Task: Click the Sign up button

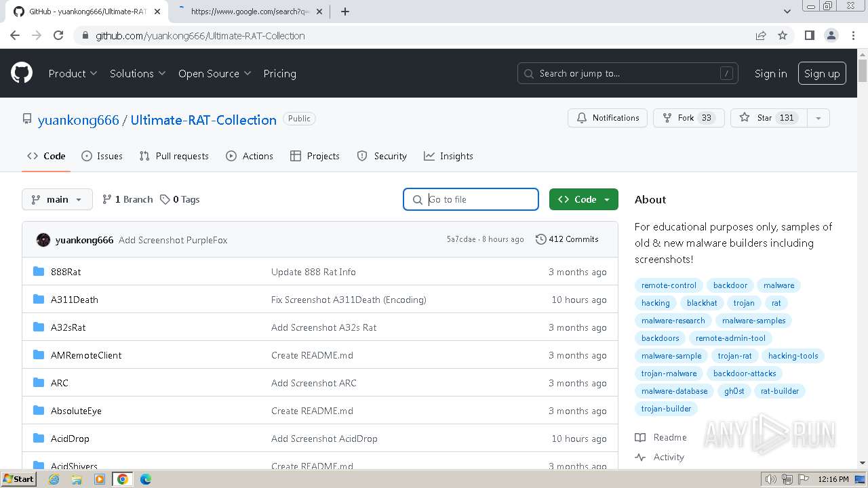Action: click(822, 73)
